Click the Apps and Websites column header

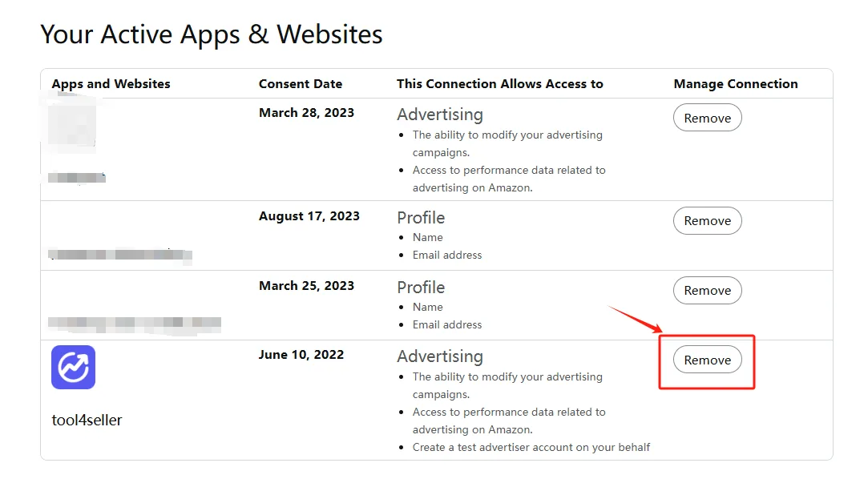[111, 84]
